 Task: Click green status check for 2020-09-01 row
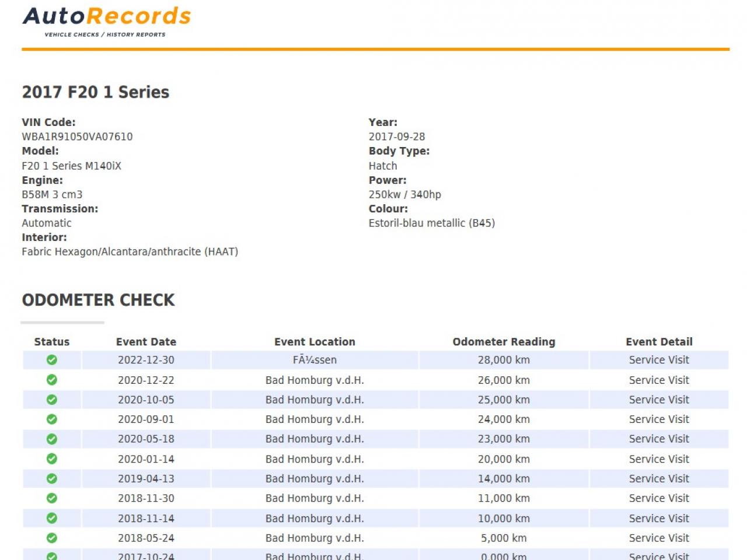[52, 419]
